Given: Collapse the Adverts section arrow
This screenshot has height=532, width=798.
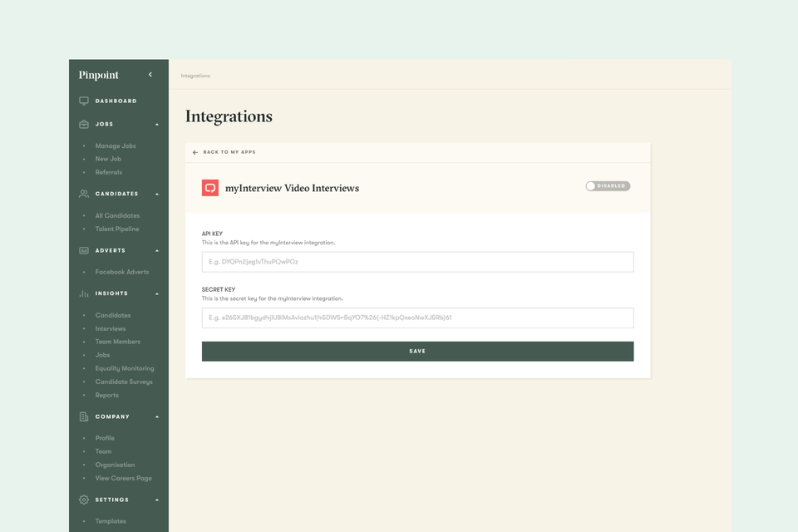Looking at the screenshot, I should (x=157, y=250).
